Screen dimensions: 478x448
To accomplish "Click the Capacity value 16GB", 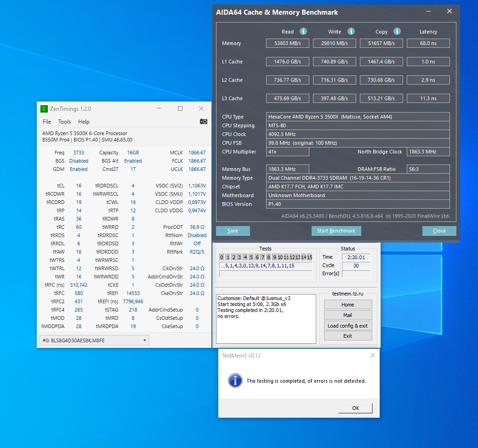I will [133, 153].
